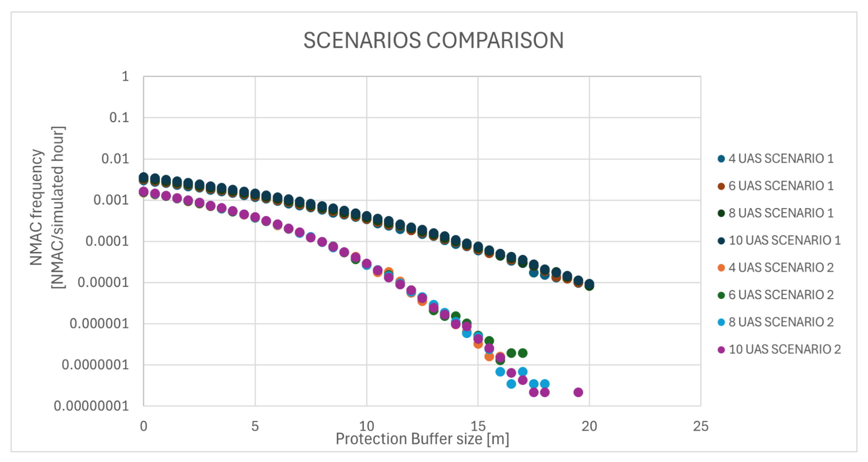
Task: Select the 6 UAS SCENARIO 2 legend entry
Action: (776, 295)
